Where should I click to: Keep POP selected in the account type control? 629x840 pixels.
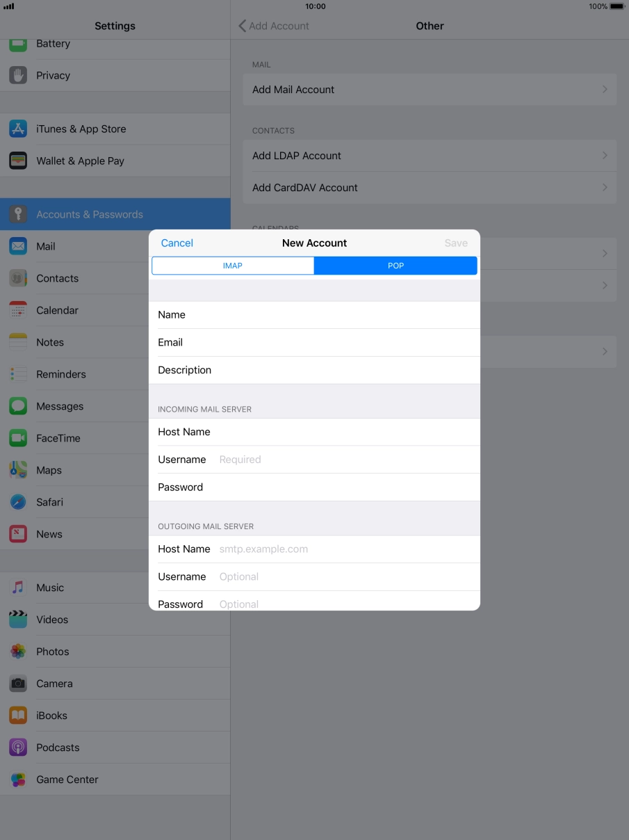pos(395,265)
